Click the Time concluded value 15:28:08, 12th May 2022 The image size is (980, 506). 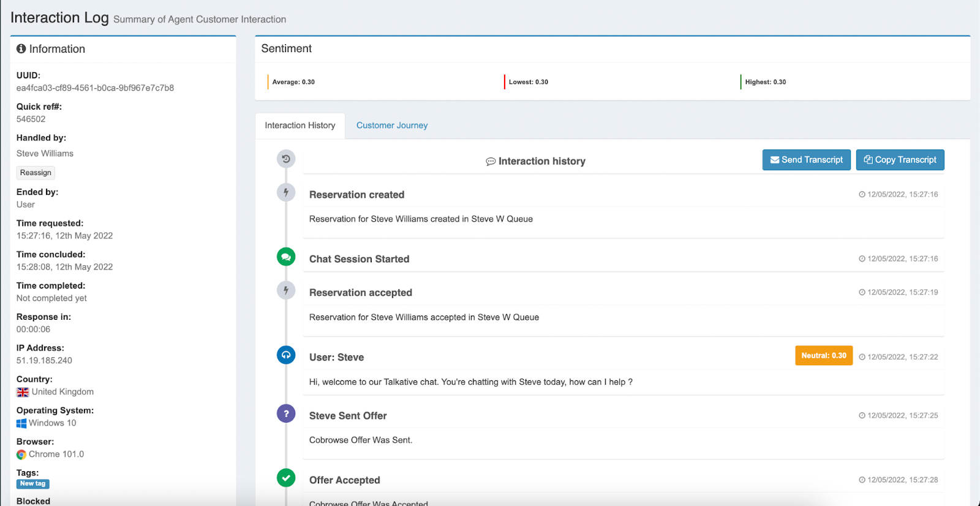click(64, 267)
